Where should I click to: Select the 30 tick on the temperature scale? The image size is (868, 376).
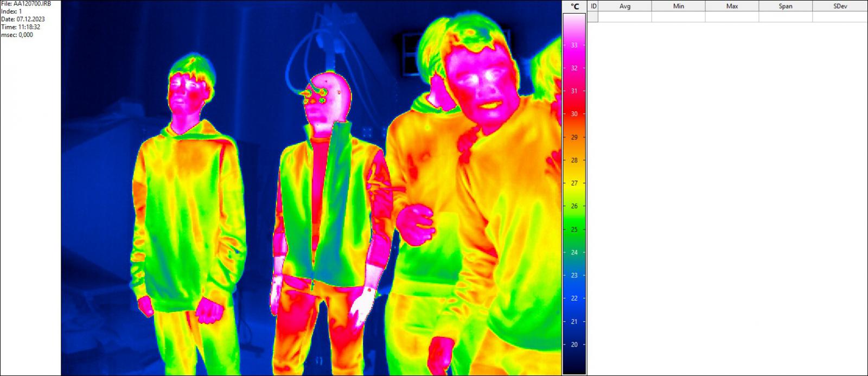pyautogui.click(x=574, y=114)
